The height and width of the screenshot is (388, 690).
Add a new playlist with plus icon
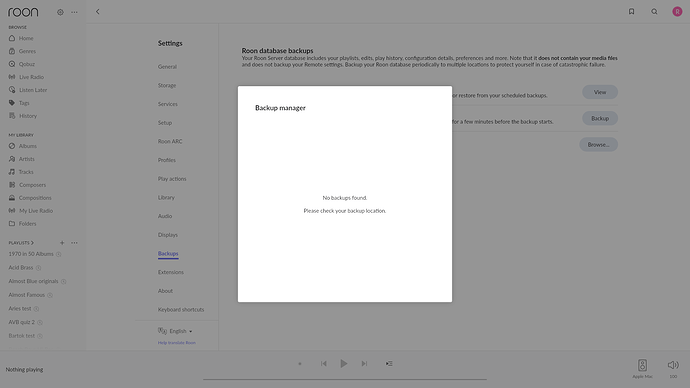click(x=62, y=243)
